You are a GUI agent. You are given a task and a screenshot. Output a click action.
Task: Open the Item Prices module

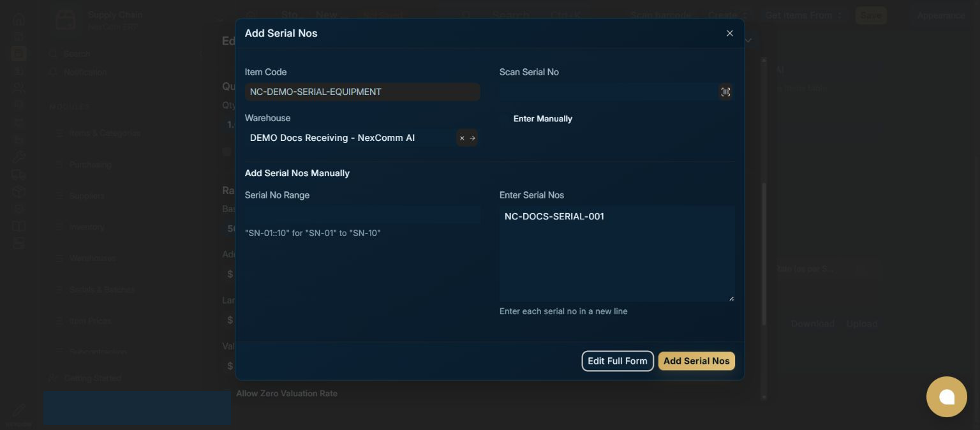point(90,320)
